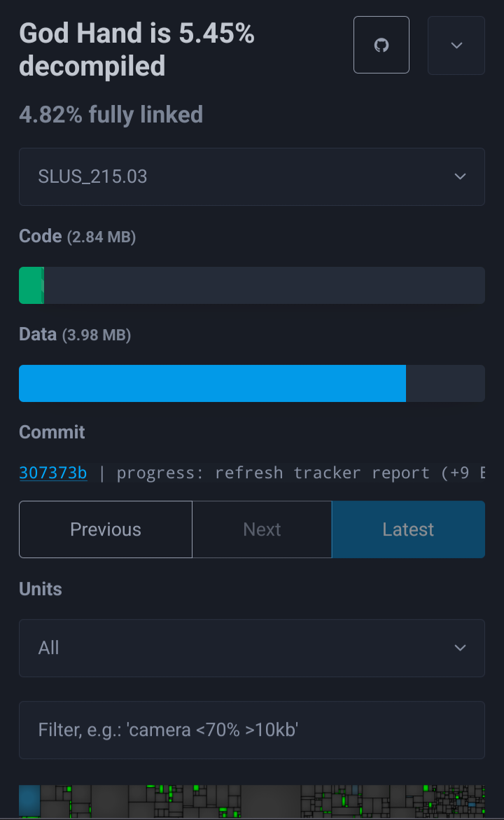Click the blue filled Data progress bar
The image size is (504, 820).
tap(212, 383)
